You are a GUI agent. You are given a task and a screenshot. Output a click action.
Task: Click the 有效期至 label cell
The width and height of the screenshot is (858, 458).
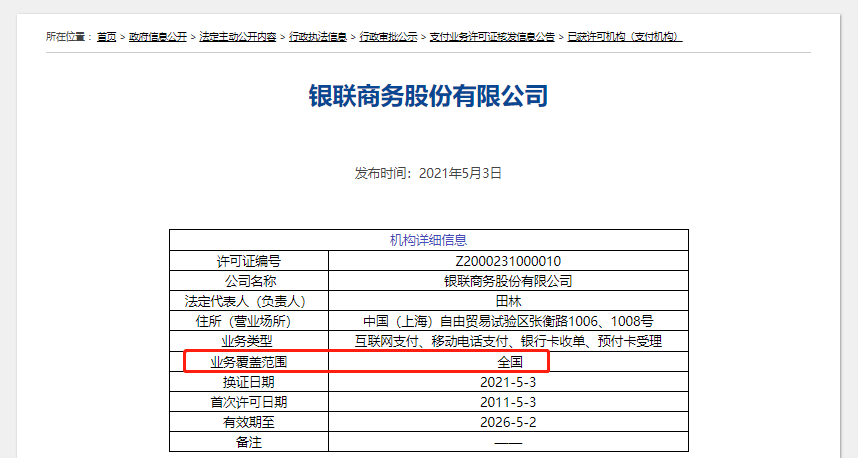[x=249, y=422]
